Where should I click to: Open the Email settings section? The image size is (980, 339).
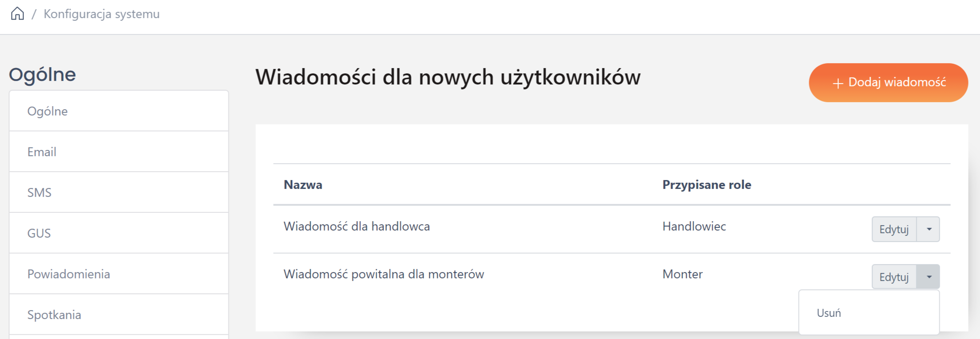click(42, 152)
